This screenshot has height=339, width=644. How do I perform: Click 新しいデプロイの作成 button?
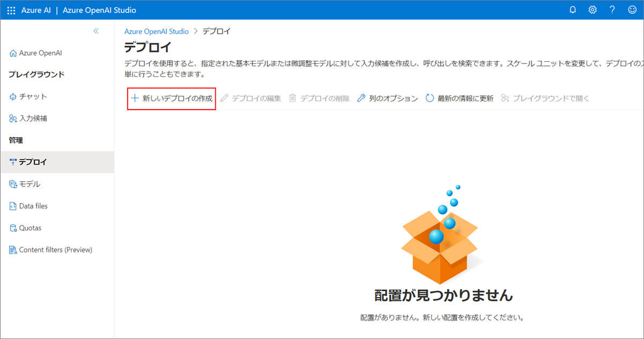point(172,98)
